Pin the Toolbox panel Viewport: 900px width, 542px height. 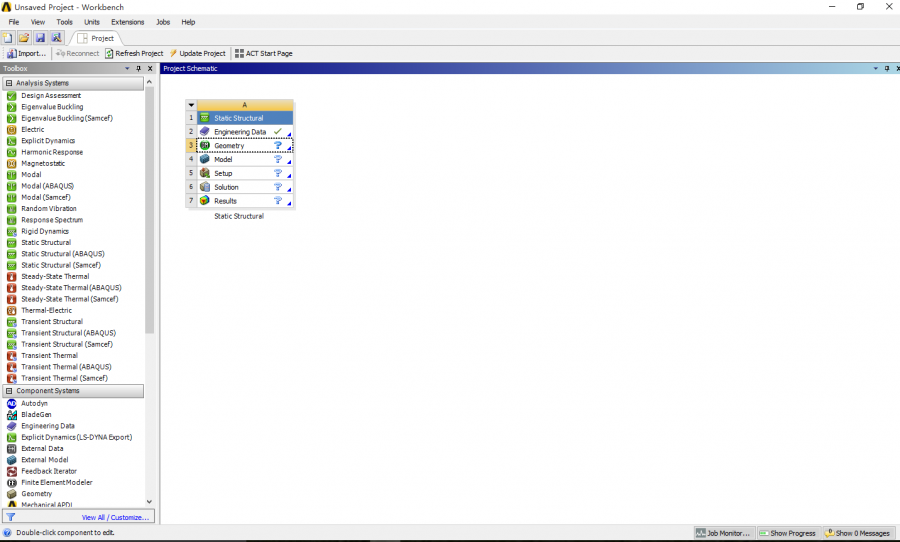(138, 68)
